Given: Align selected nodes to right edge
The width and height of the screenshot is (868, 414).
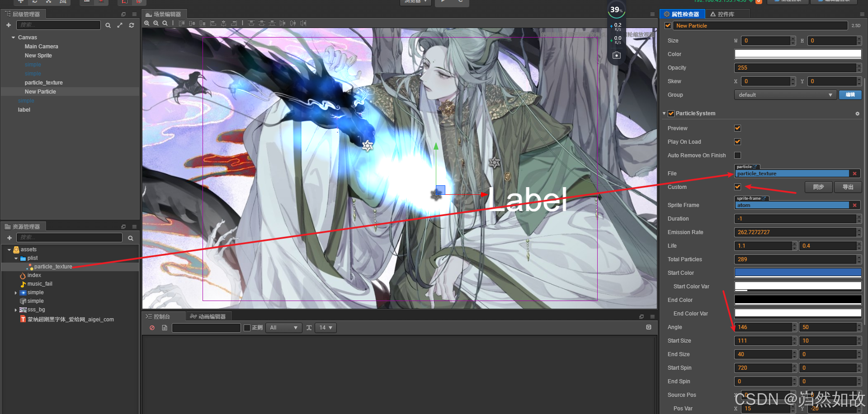Looking at the screenshot, I should click(234, 23).
